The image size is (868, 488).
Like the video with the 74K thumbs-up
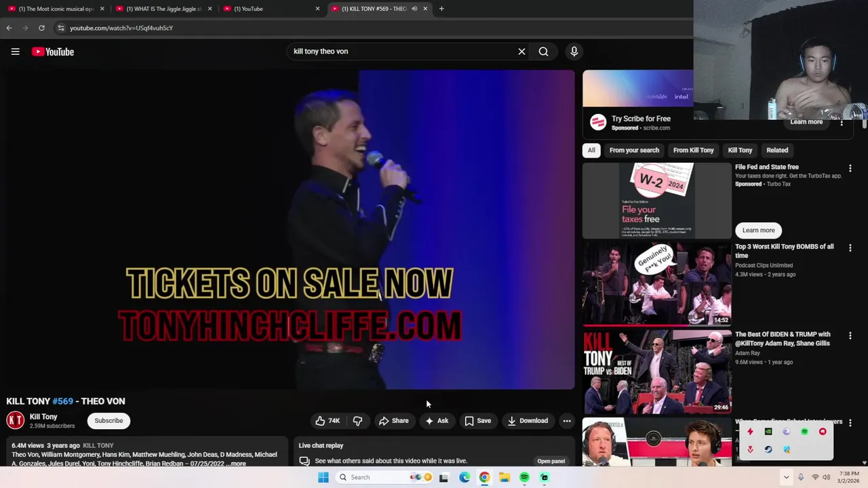[328, 421]
